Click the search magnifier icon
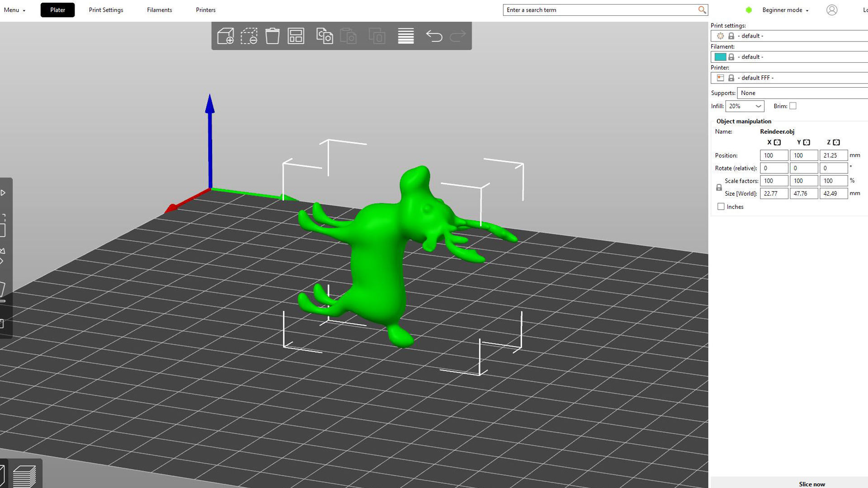 (702, 10)
